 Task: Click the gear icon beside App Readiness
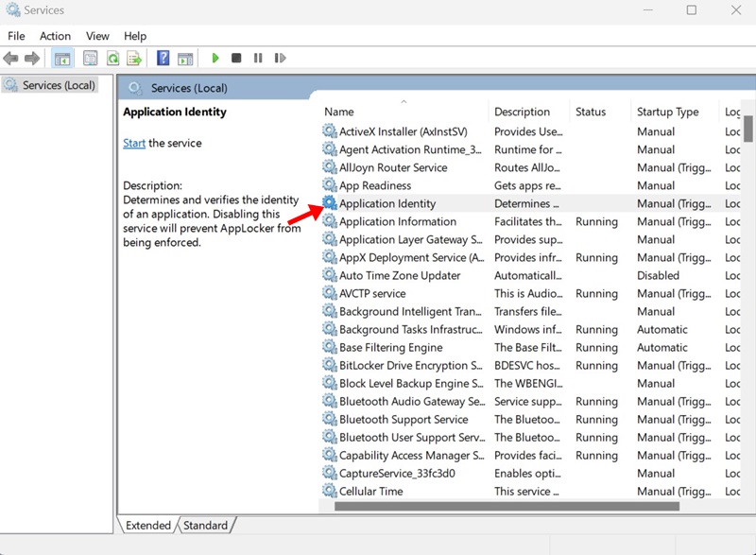330,185
